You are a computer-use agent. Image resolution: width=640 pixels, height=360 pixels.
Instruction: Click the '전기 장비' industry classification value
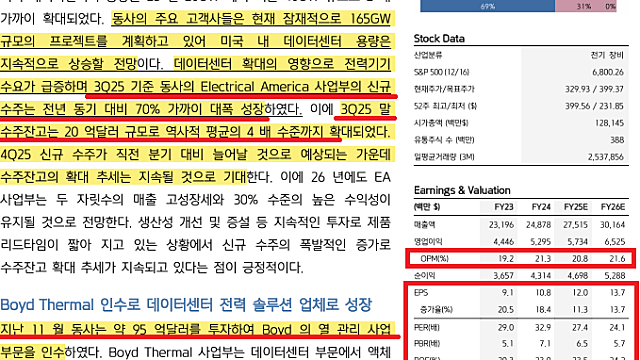tap(607, 56)
